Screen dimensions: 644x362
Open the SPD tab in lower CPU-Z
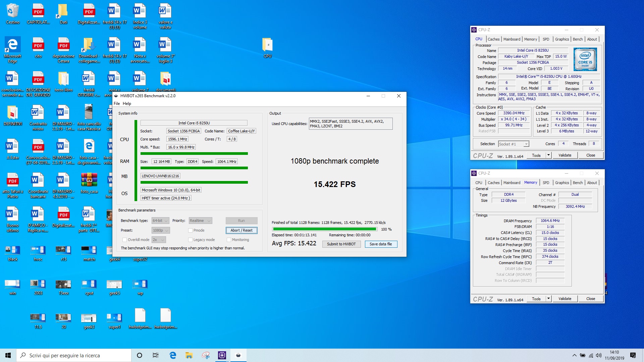click(546, 183)
